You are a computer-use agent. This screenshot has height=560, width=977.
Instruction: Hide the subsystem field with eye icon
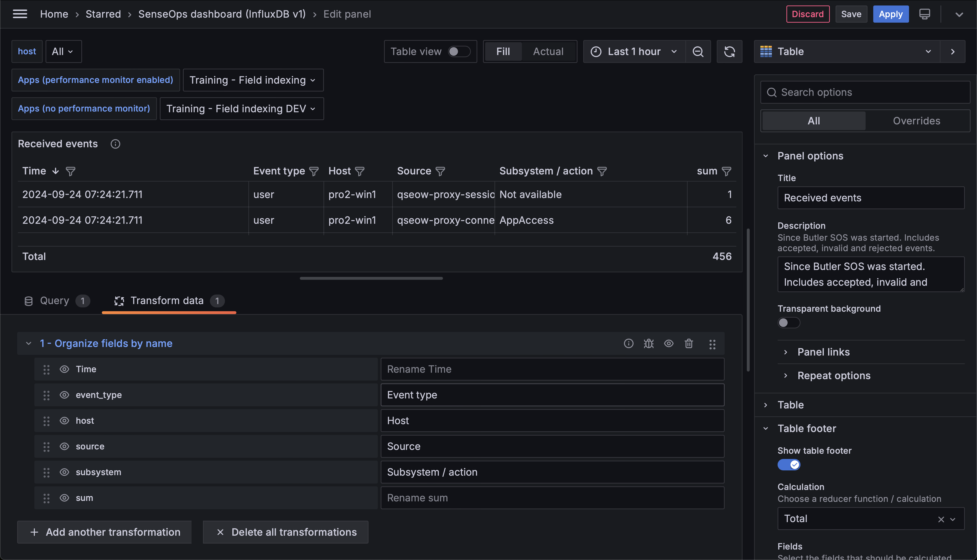pyautogui.click(x=64, y=472)
